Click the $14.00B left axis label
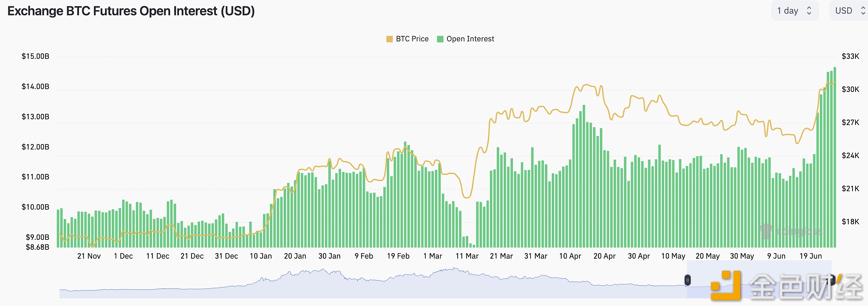 point(35,87)
